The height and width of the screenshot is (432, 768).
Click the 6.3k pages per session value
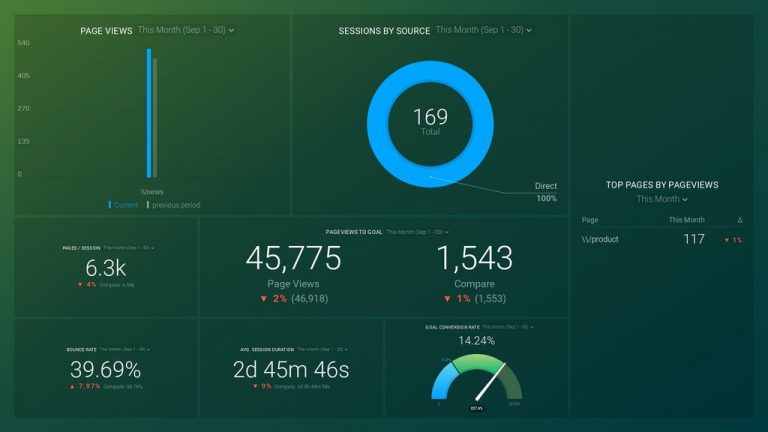point(105,268)
